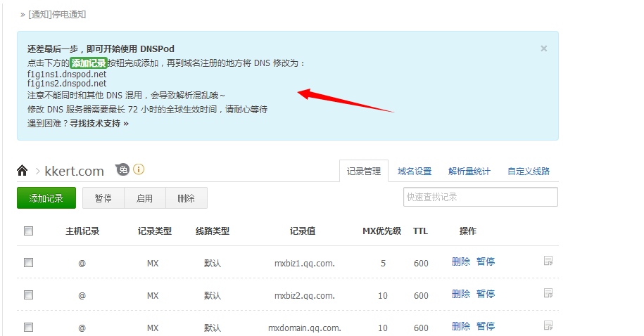The width and height of the screenshot is (644, 336).
Task: Close the DNSPod notice banner
Action: click(x=544, y=49)
